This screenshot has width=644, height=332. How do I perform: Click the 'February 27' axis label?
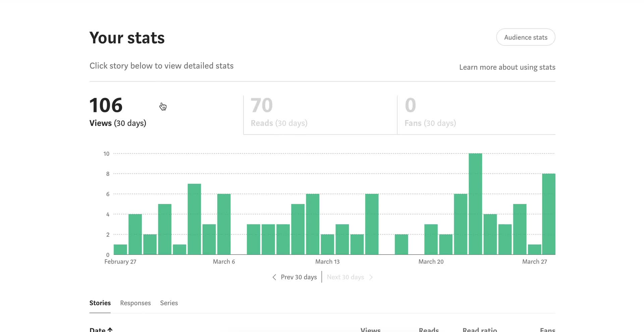click(x=120, y=262)
